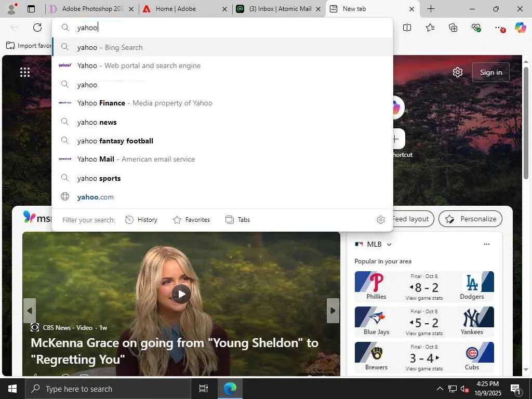This screenshot has width=532, height=399.
Task: Filter search by Favorites
Action: coord(191,220)
